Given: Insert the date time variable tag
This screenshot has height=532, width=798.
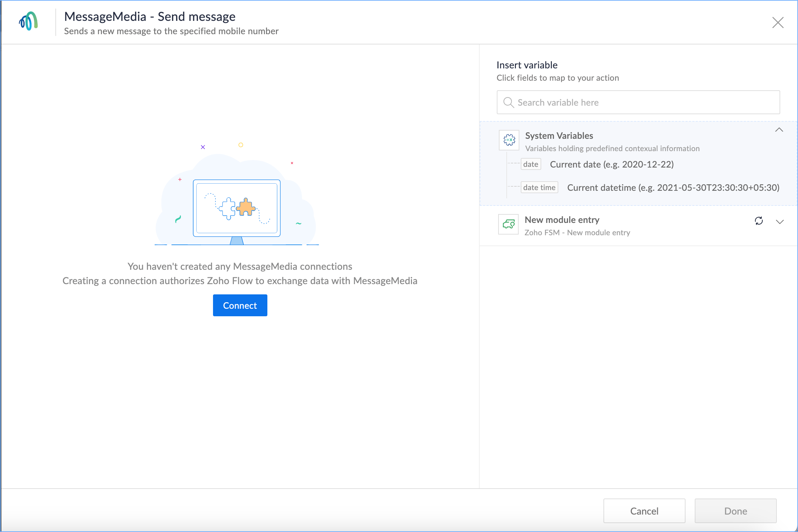Looking at the screenshot, I should [539, 188].
